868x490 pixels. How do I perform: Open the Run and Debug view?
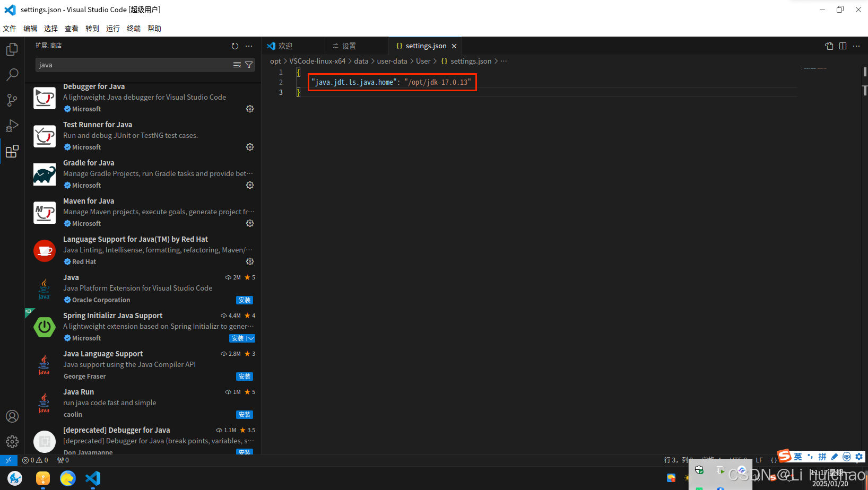(12, 126)
